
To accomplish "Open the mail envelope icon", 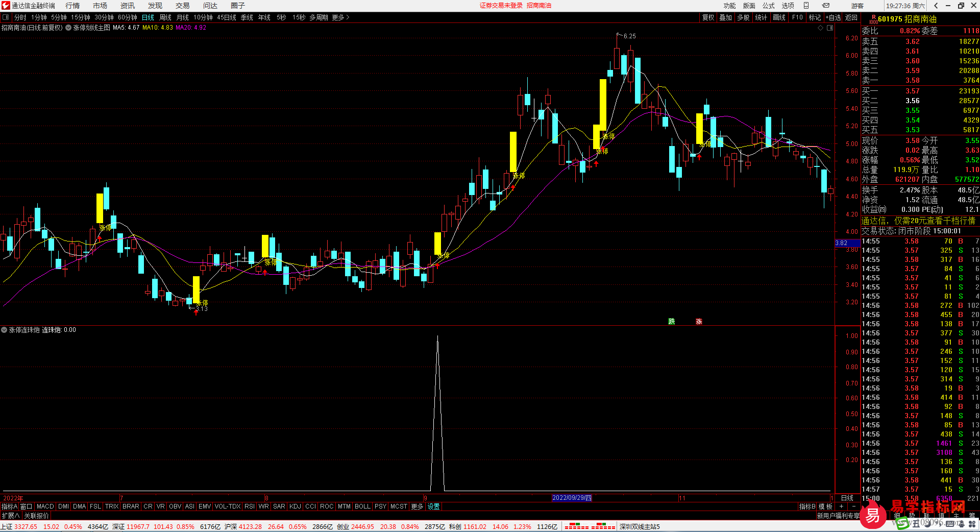I will click(x=825, y=6).
